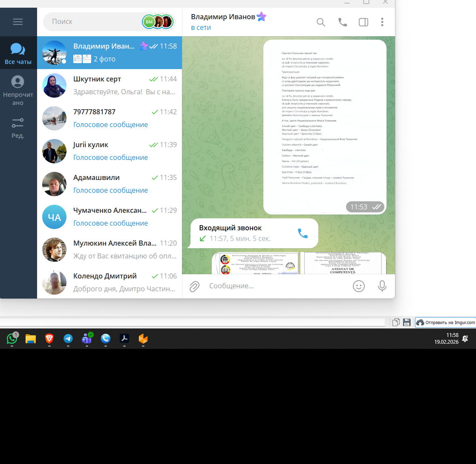The image size is (476, 464).
Task: Click 11:44 time in Шкутник серт row
Action: tap(168, 79)
